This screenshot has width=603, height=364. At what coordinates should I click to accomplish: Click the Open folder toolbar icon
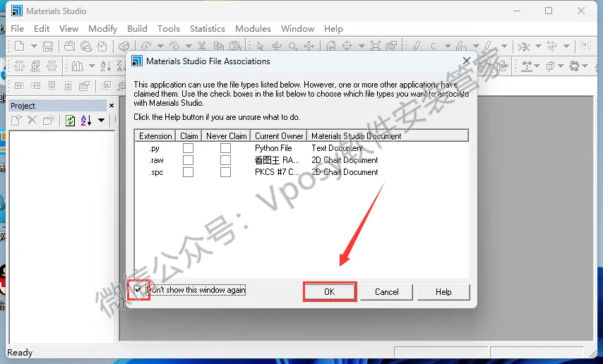[70, 46]
